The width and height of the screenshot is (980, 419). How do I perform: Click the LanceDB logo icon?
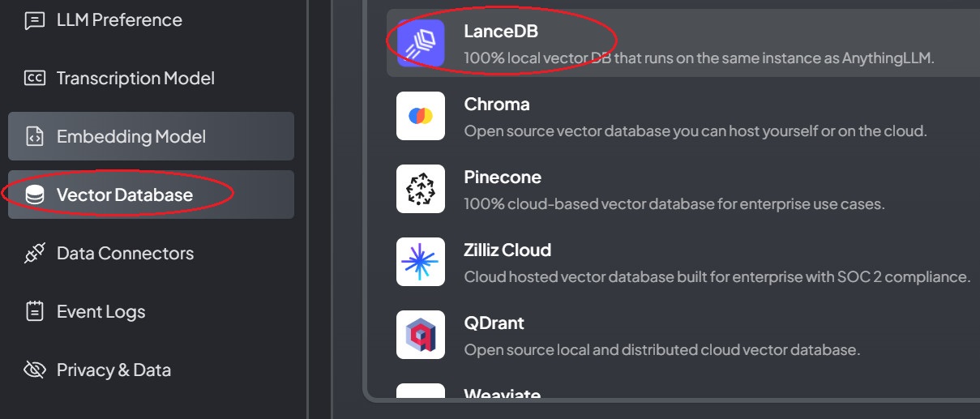point(421,44)
